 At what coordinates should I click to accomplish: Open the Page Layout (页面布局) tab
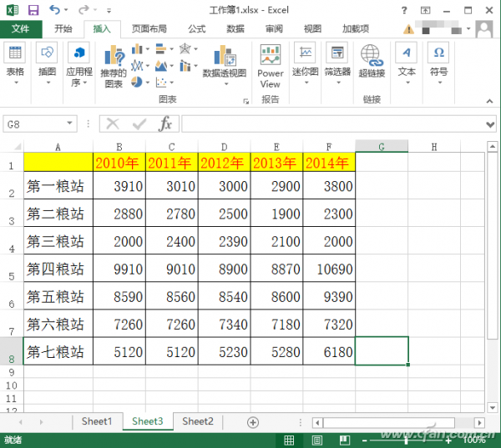(x=149, y=28)
